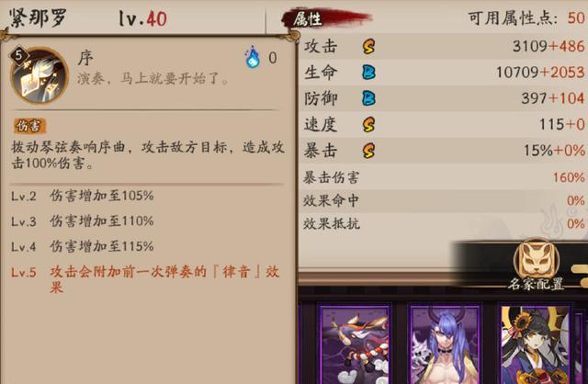Click the B grade icon beside 防御

pos(368,98)
